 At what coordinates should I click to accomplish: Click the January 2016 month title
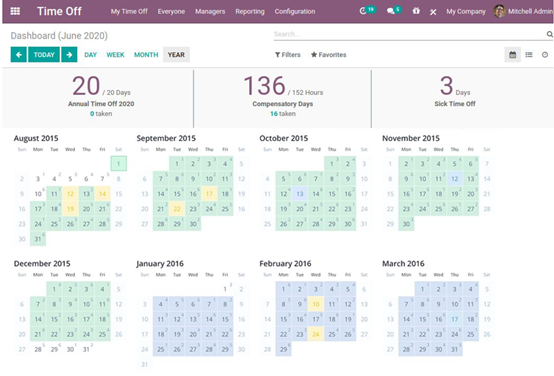160,264
